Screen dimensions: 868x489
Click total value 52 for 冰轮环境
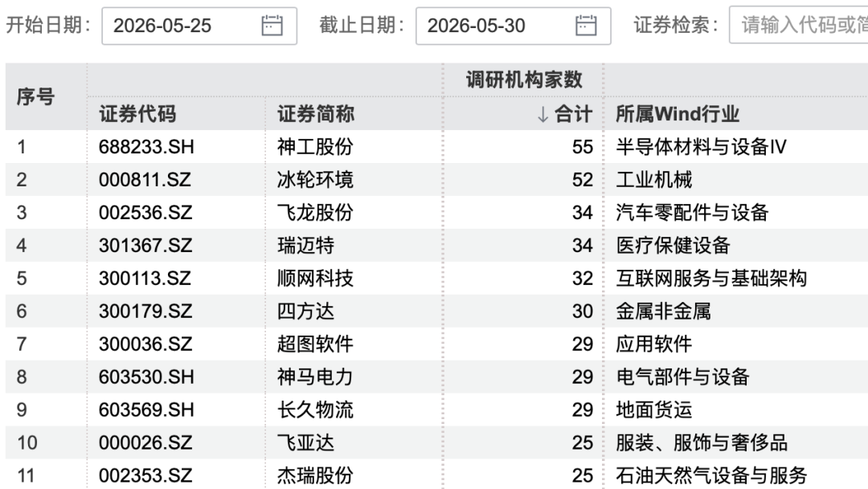(x=583, y=180)
